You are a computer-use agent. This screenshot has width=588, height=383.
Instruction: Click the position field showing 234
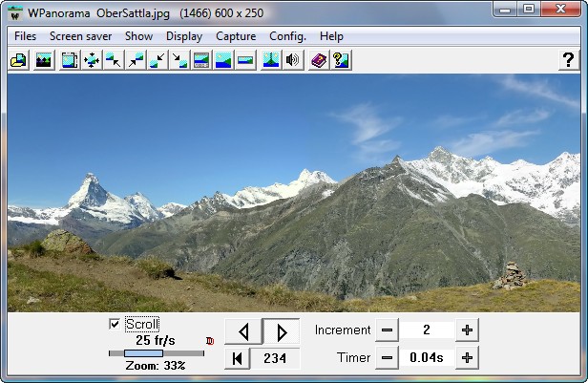pos(275,358)
